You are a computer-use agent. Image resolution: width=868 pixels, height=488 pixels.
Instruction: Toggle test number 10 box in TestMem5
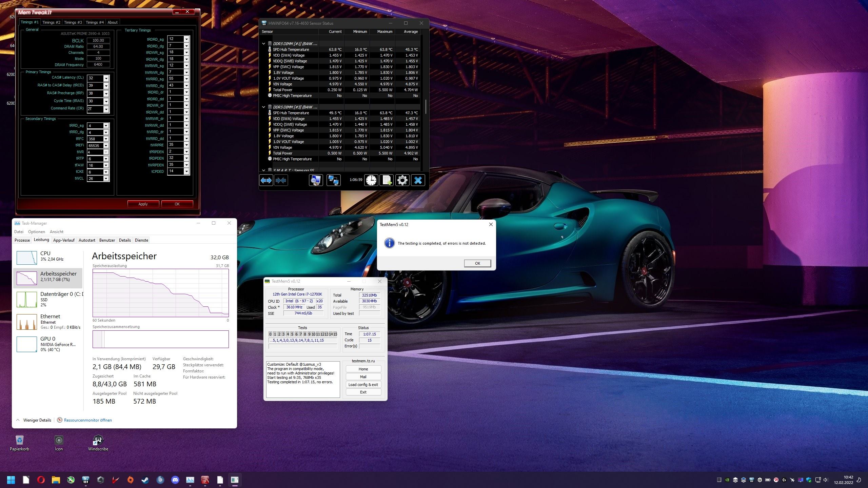[313, 334]
